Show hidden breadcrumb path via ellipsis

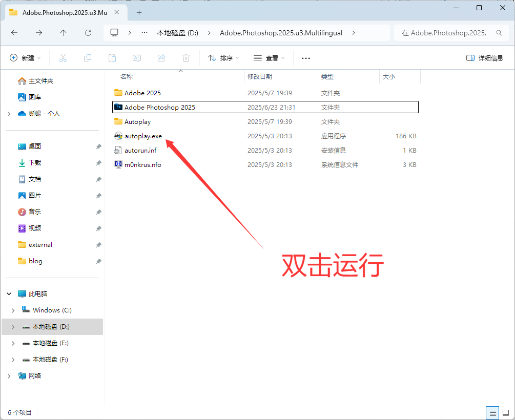pyautogui.click(x=145, y=32)
